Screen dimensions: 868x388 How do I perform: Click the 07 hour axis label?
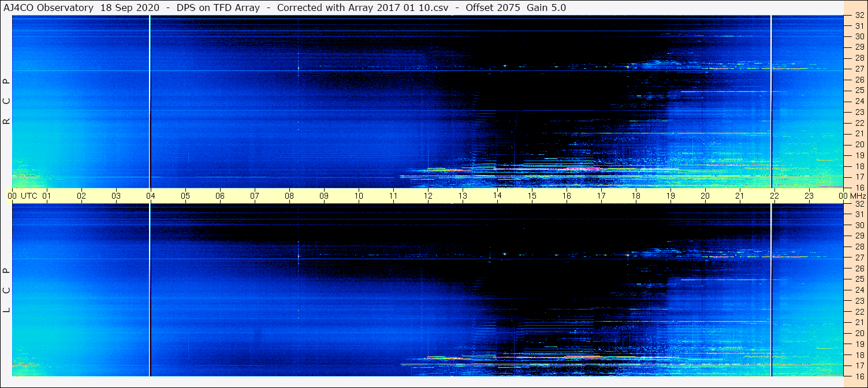click(255, 196)
